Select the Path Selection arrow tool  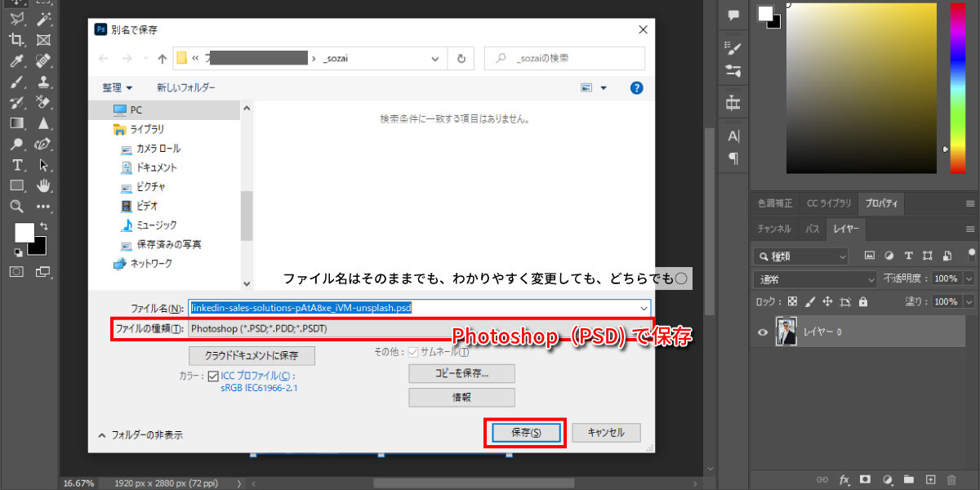point(43,166)
